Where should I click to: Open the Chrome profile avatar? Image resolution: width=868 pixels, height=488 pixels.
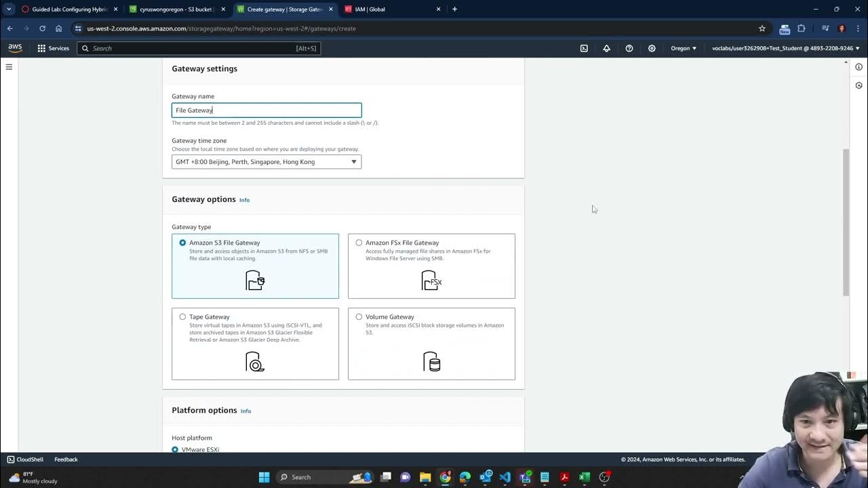842,28
